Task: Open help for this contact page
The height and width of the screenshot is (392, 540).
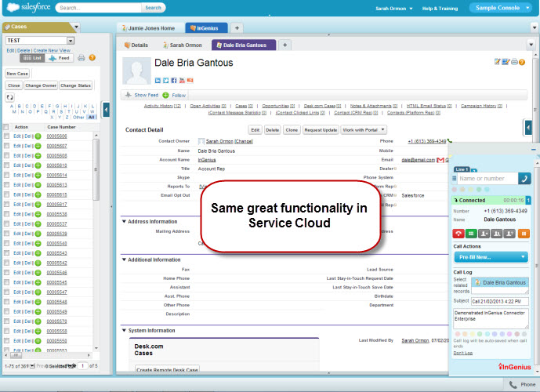Action: coord(522,62)
